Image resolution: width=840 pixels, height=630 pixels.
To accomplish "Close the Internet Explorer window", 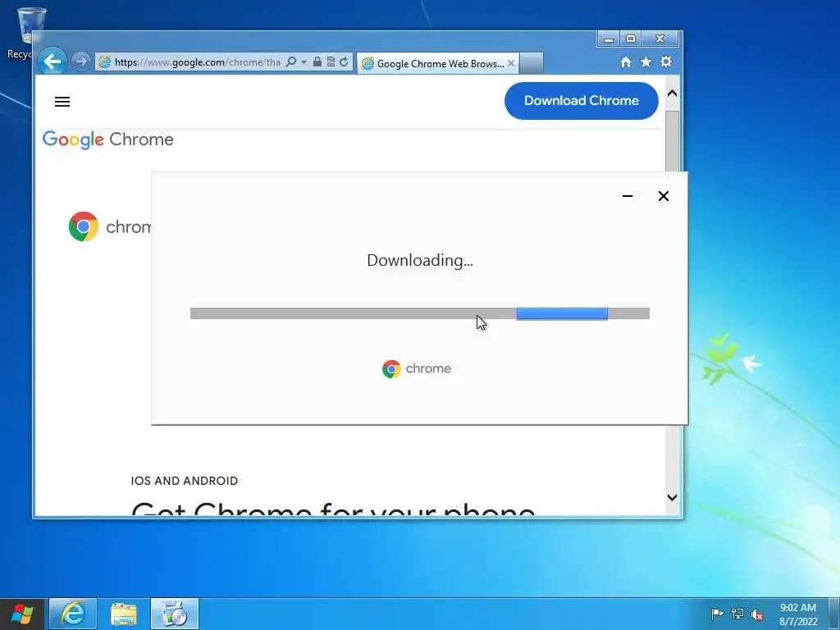I will tap(660, 39).
